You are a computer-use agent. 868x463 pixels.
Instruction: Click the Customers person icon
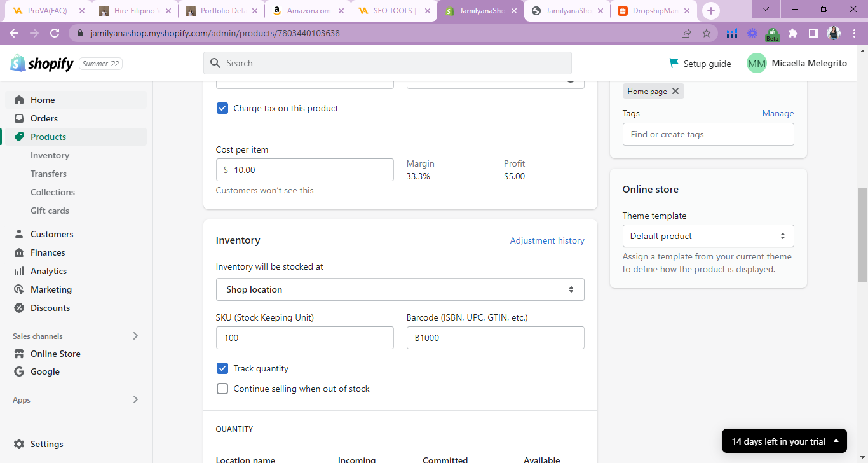point(19,234)
